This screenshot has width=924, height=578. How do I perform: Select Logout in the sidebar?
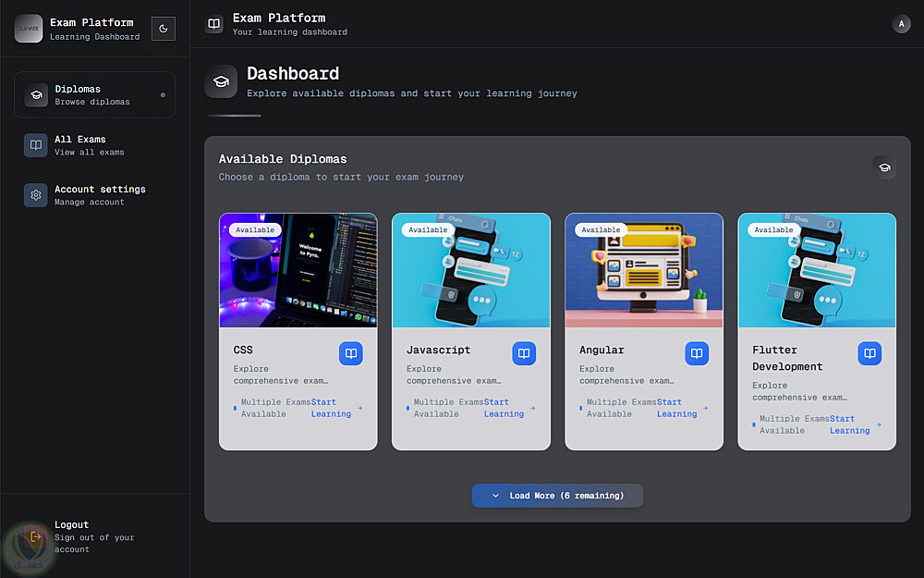click(95, 536)
